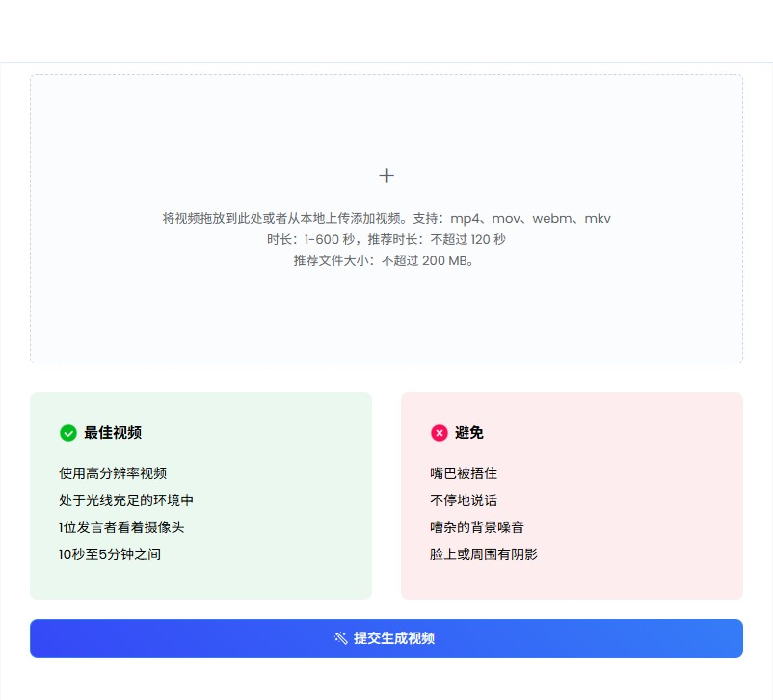This screenshot has height=700, width=773.
Task: Click empty space below text in dashed upload box
Action: 386,318
